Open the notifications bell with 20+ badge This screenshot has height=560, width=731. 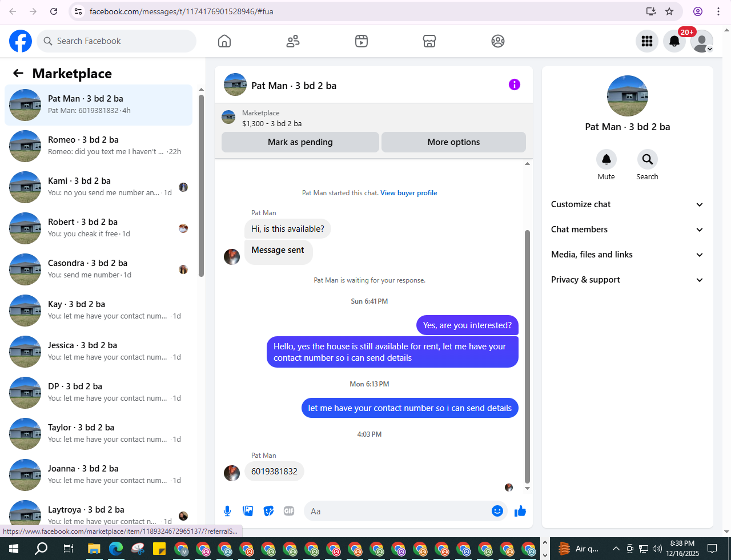[674, 41]
